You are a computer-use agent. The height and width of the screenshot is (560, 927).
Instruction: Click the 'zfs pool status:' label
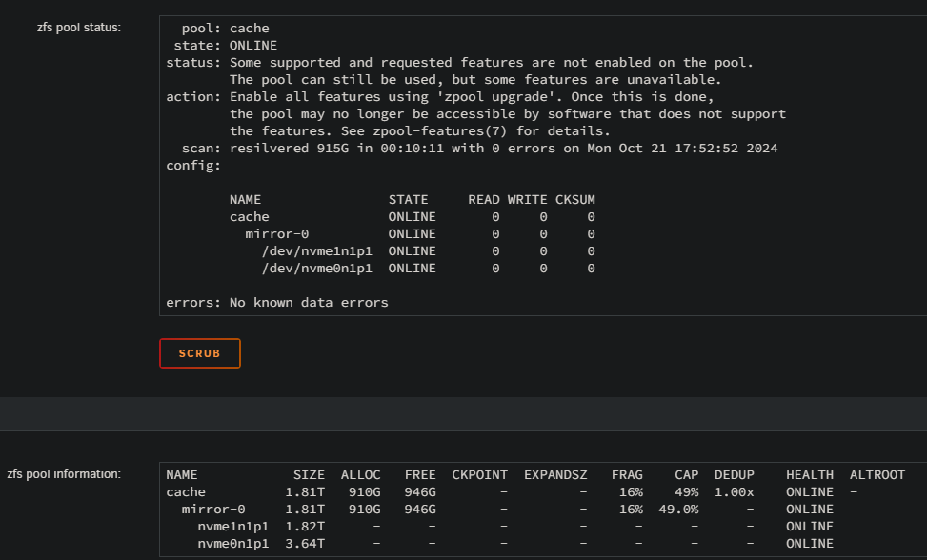(79, 28)
